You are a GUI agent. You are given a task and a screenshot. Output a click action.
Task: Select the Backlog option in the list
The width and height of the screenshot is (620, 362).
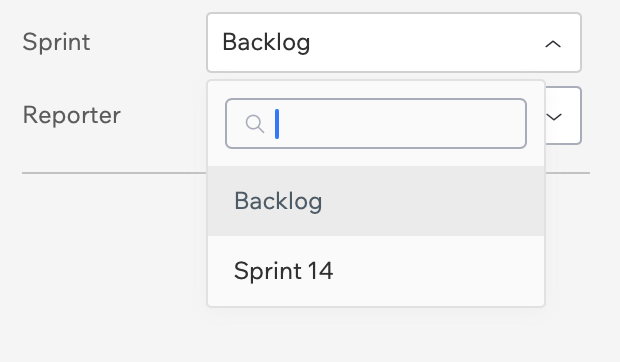coord(376,201)
